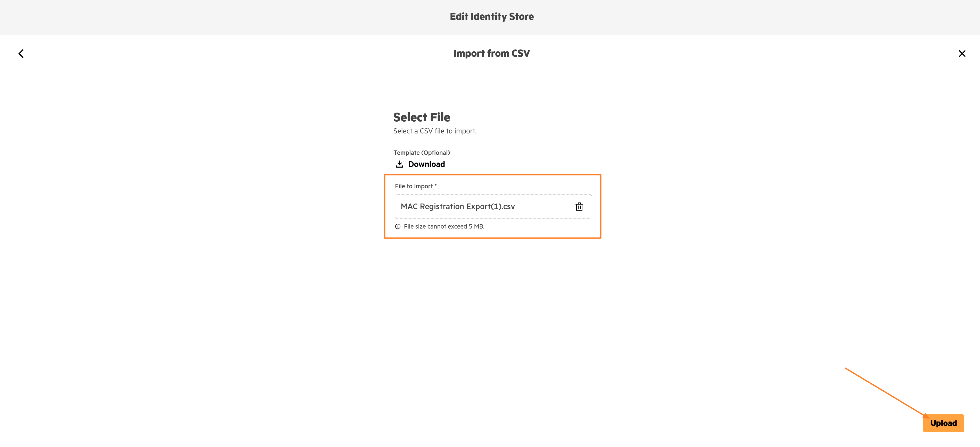Click empty area of File to Import field

(x=544, y=206)
